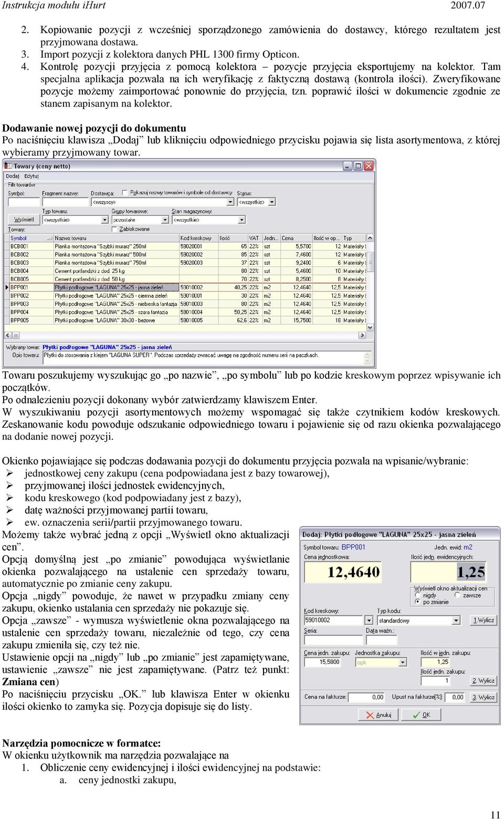Select the LAGUNA niebieska fantazja row
The width and height of the screenshot is (504, 819).
pyautogui.click(x=186, y=304)
